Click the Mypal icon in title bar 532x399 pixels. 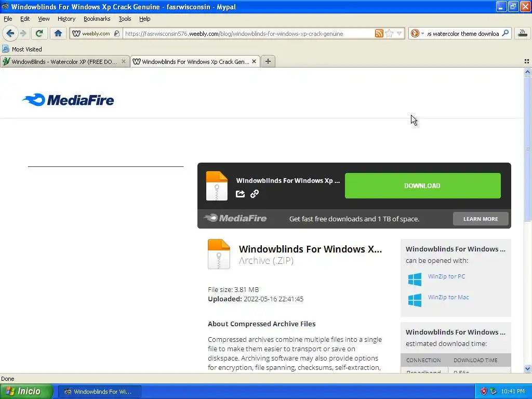pos(5,6)
